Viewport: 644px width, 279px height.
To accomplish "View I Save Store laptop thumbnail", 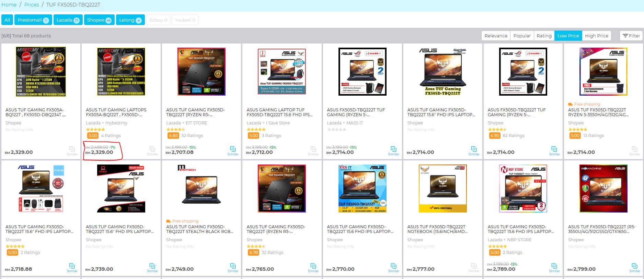I will (x=282, y=72).
